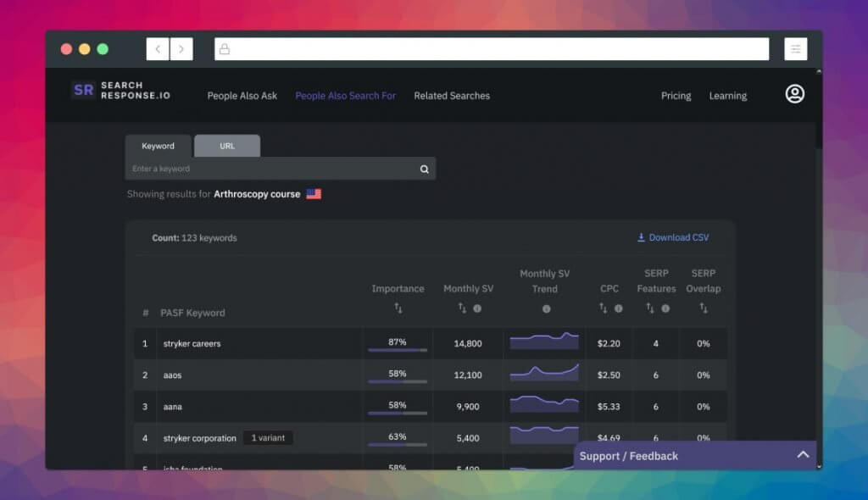Open the People Also Ask page
868x500 pixels.
click(242, 96)
